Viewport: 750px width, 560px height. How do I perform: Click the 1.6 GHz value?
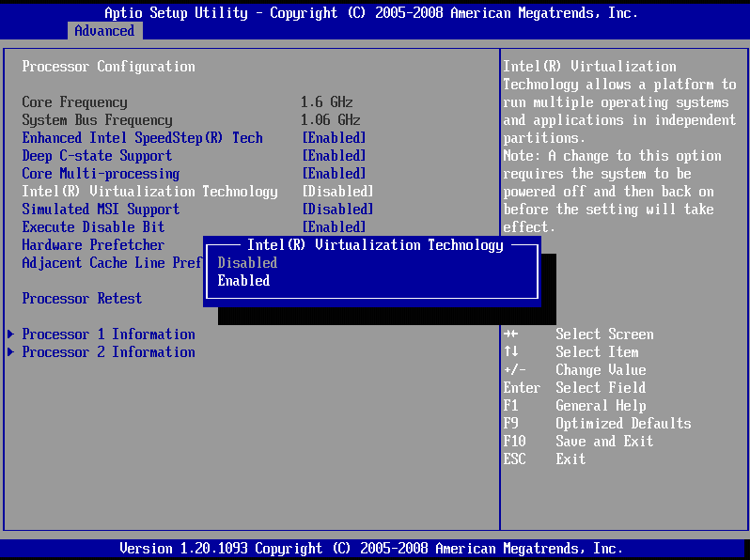327,102
